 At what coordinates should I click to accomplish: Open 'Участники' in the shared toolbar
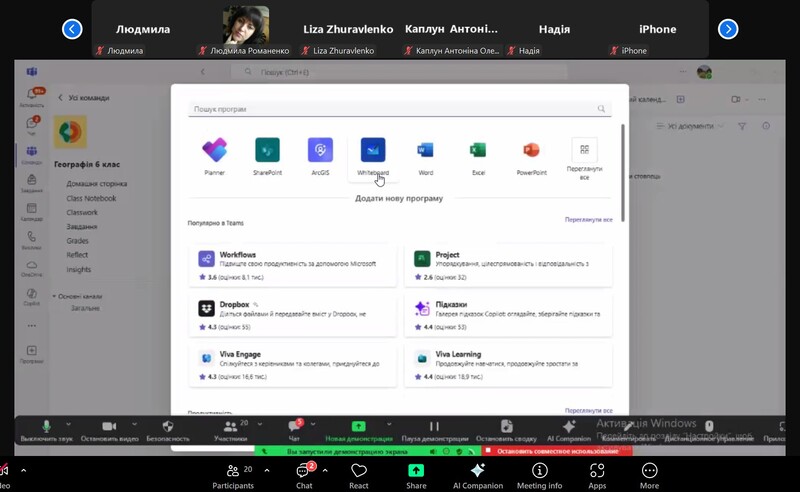[231, 430]
